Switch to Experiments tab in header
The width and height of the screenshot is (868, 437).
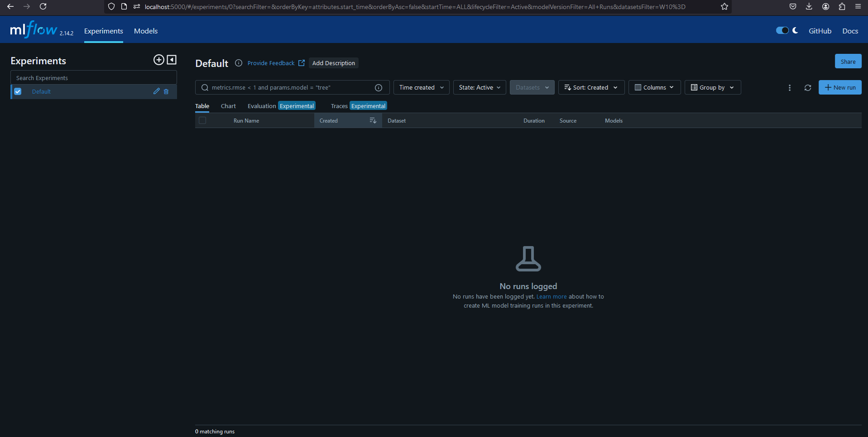point(104,31)
